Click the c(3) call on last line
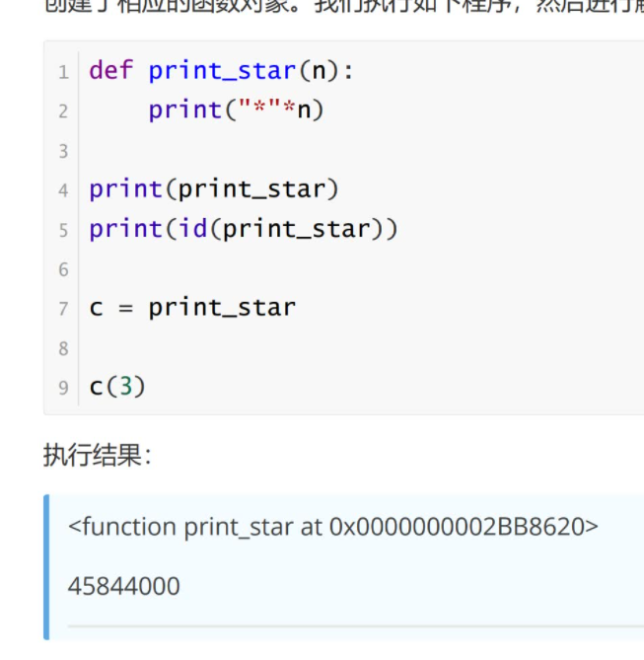This screenshot has width=644, height=660. [x=117, y=387]
